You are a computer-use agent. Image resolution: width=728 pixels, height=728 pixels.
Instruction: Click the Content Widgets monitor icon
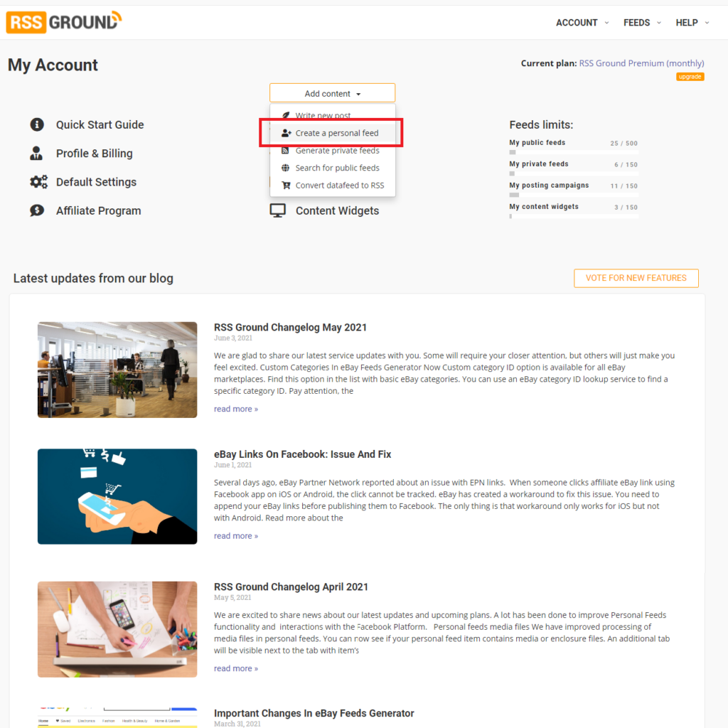point(278,210)
